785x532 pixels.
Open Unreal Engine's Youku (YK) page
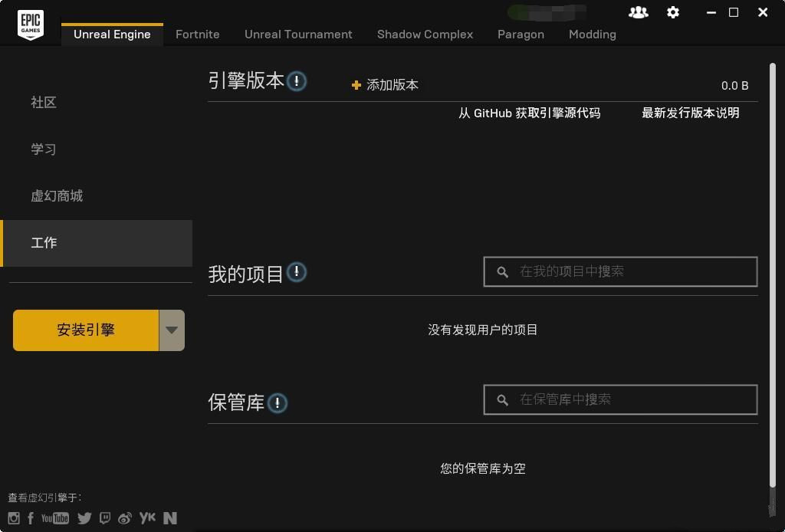coord(147,517)
